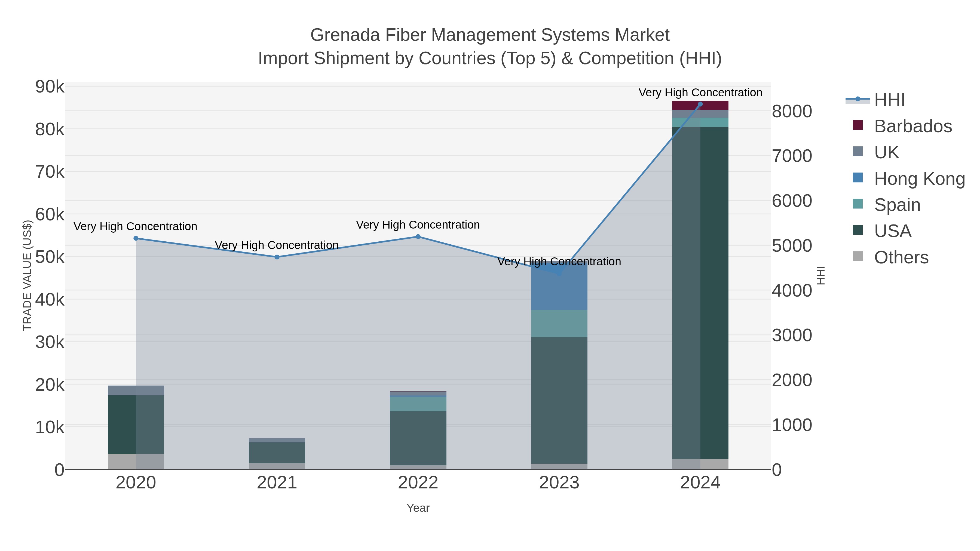The image size is (980, 551).
Task: Click the '5000' right axis tick
Action: coord(792,246)
